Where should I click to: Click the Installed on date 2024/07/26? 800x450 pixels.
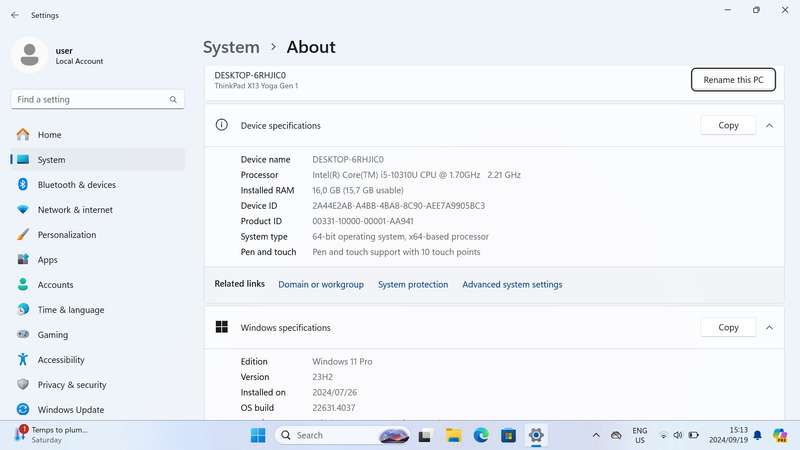(x=335, y=392)
